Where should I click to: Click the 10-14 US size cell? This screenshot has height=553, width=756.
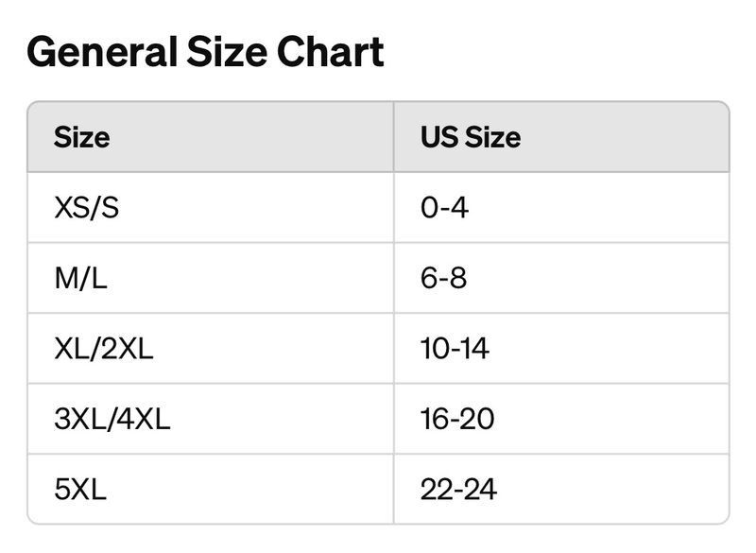pyautogui.click(x=455, y=349)
